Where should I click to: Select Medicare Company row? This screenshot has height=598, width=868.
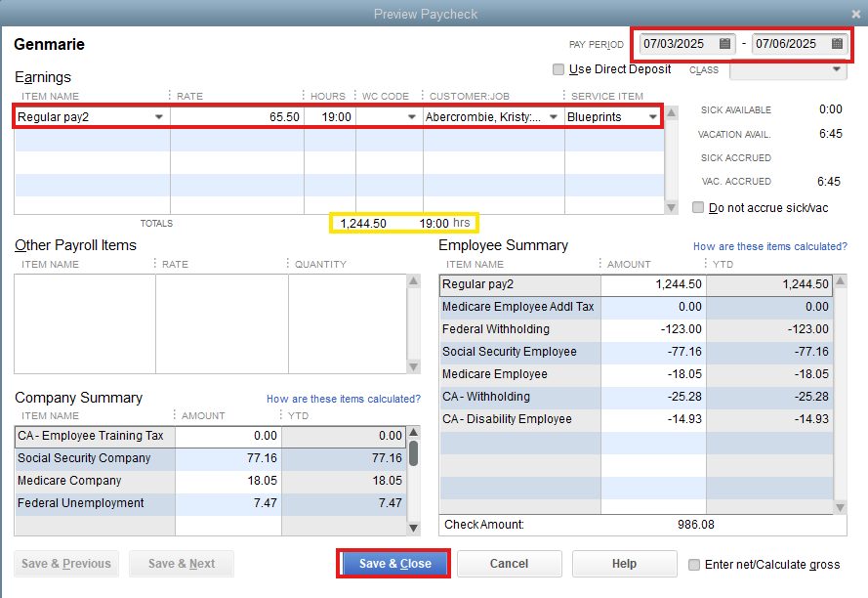coord(210,481)
